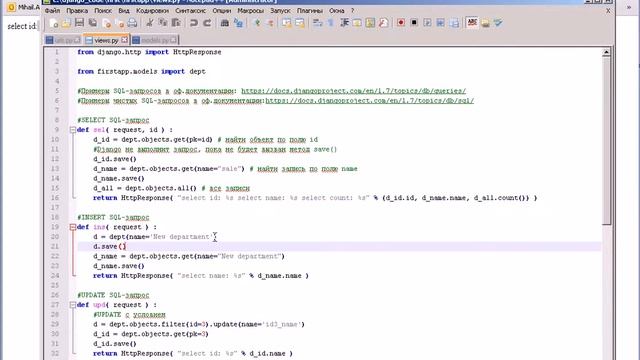Image resolution: width=640 pixels, height=360 pixels.
Task: Redo the last edit via toolbar
Action: [x=207, y=23]
